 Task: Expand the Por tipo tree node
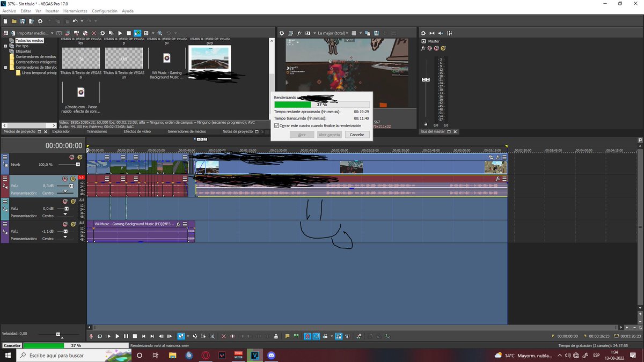[5, 46]
